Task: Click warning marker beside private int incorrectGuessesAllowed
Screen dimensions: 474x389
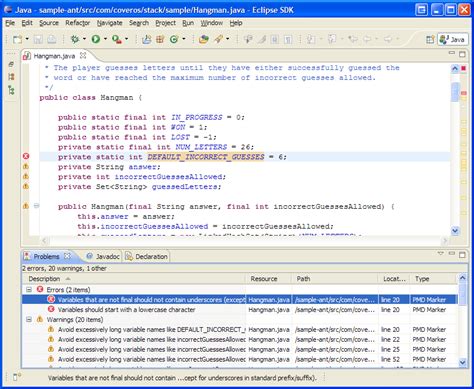Action: 26,176
